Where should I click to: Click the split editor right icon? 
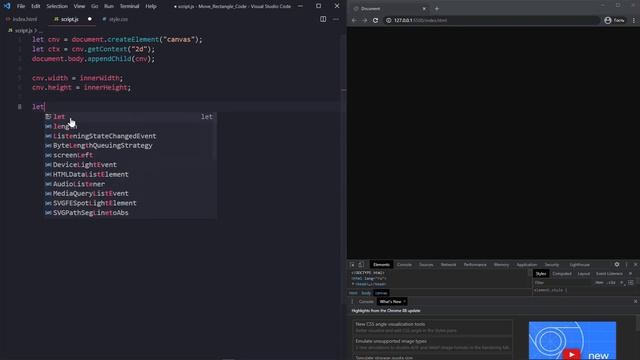(323, 19)
